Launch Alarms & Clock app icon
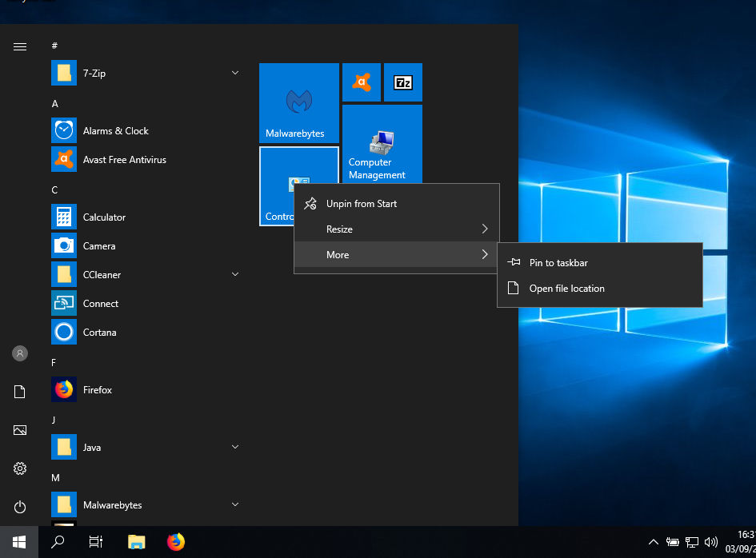The height and width of the screenshot is (558, 756). coord(64,130)
